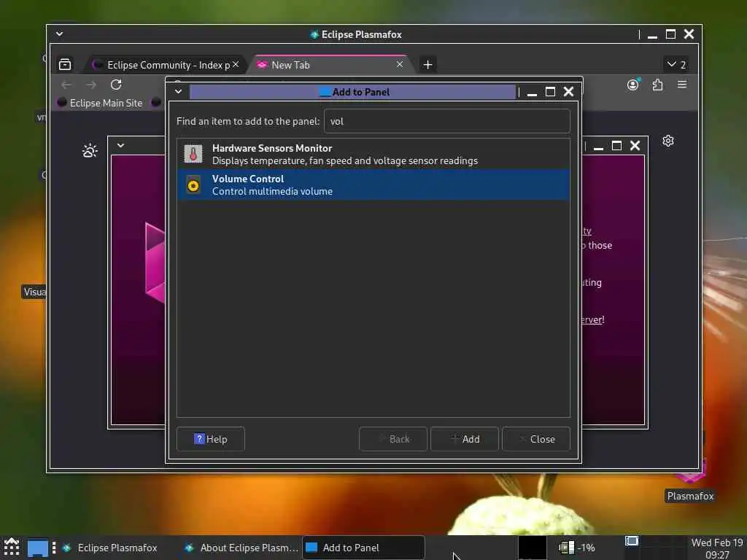Viewport: 747px width, 560px height.
Task: Maximize the Add to Panel window
Action: click(x=550, y=91)
